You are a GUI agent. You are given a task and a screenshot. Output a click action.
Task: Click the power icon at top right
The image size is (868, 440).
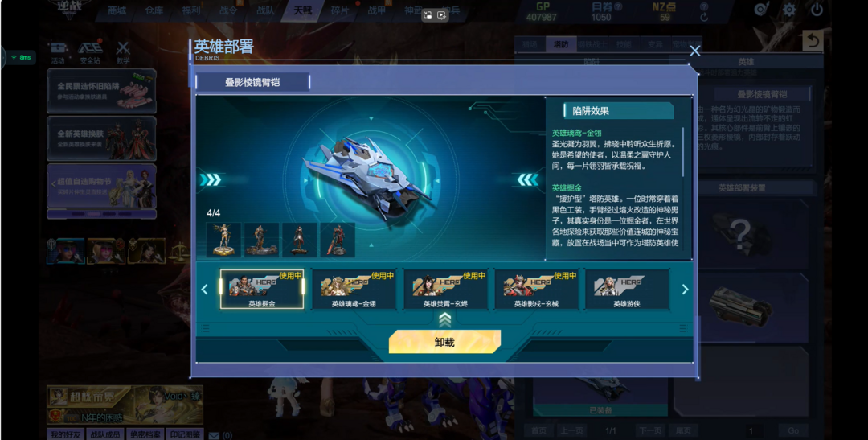(x=817, y=10)
